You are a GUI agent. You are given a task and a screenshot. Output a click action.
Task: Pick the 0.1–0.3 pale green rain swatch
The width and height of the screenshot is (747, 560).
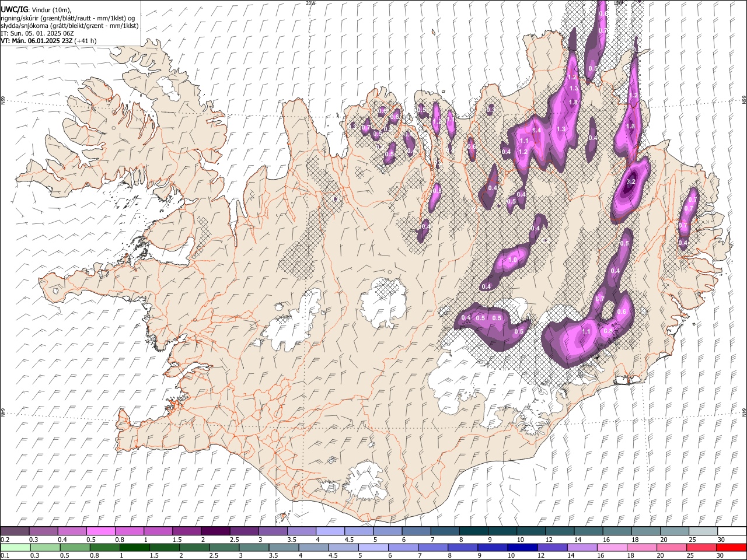[x=15, y=547]
